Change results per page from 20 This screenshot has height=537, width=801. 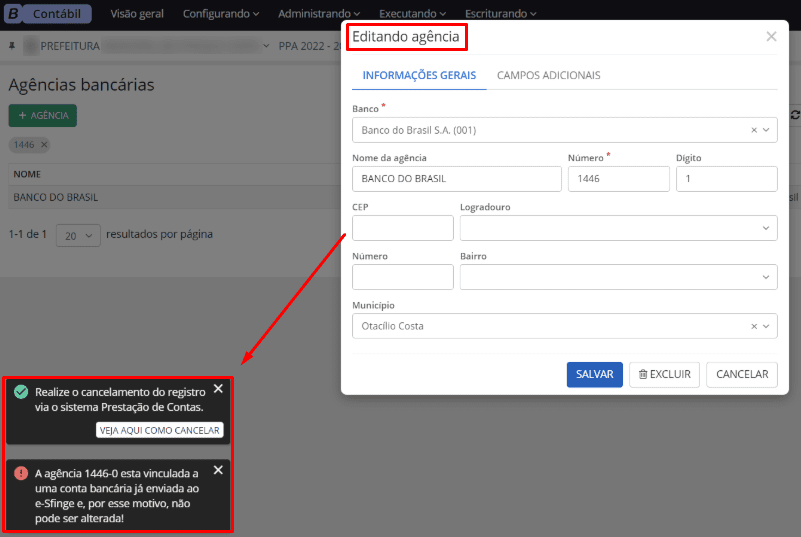tap(78, 235)
